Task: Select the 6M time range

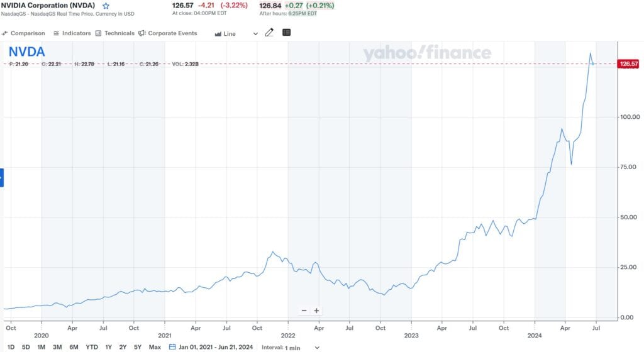Action: [74, 347]
